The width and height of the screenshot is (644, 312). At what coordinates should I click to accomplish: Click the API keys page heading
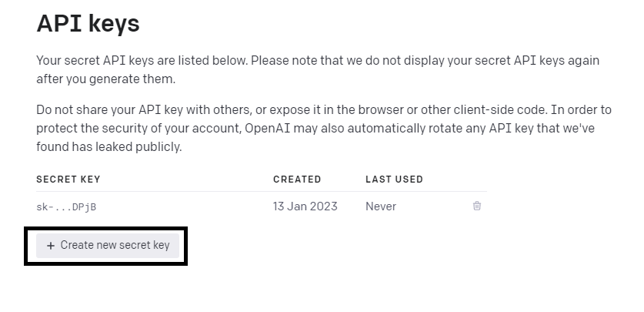(x=88, y=24)
